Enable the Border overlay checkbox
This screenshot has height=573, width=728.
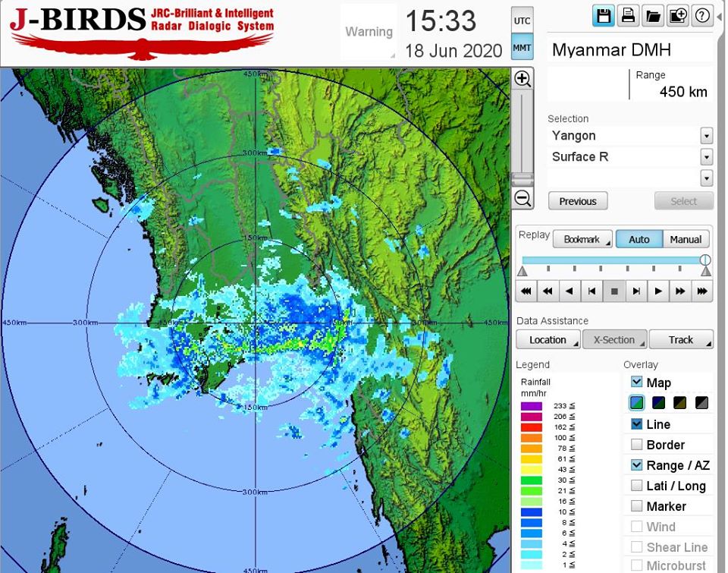[x=637, y=445]
